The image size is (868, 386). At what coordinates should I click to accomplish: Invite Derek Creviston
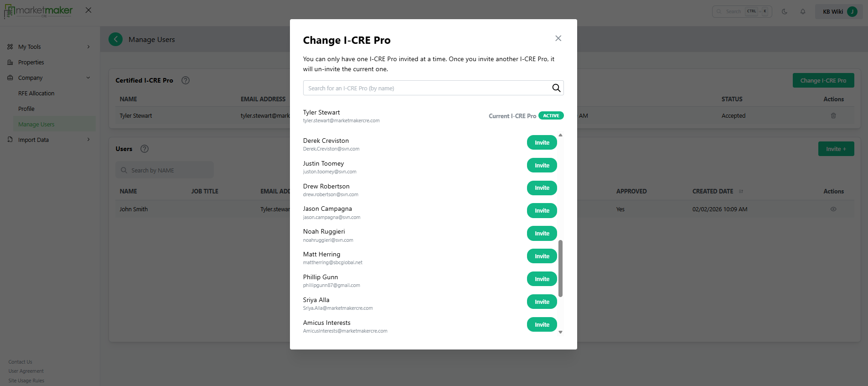542,142
